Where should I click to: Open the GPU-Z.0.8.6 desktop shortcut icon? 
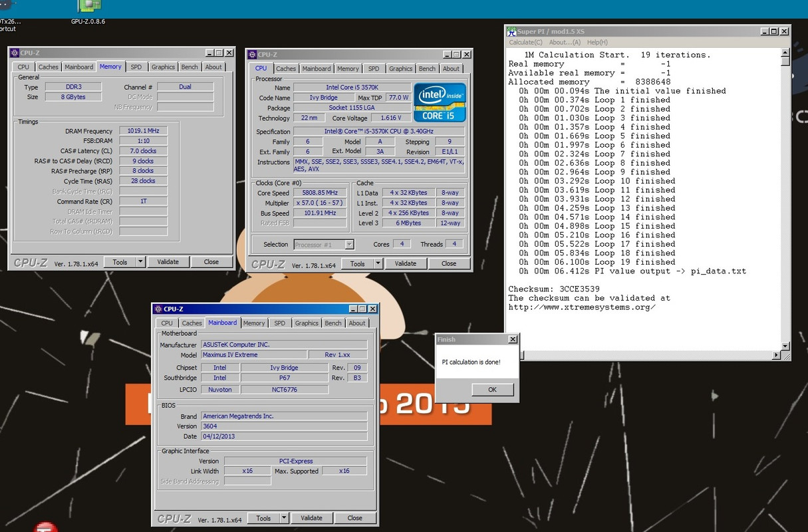coord(88,7)
